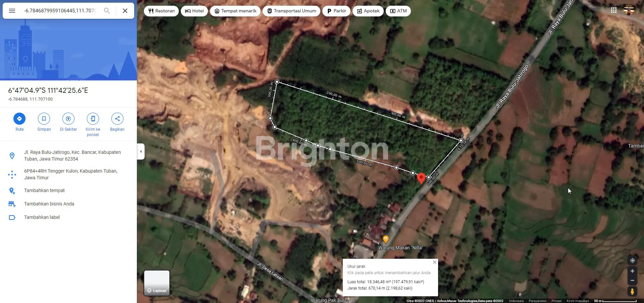Zoom in with the plus button
This screenshot has height=303, width=644.
[x=632, y=271]
